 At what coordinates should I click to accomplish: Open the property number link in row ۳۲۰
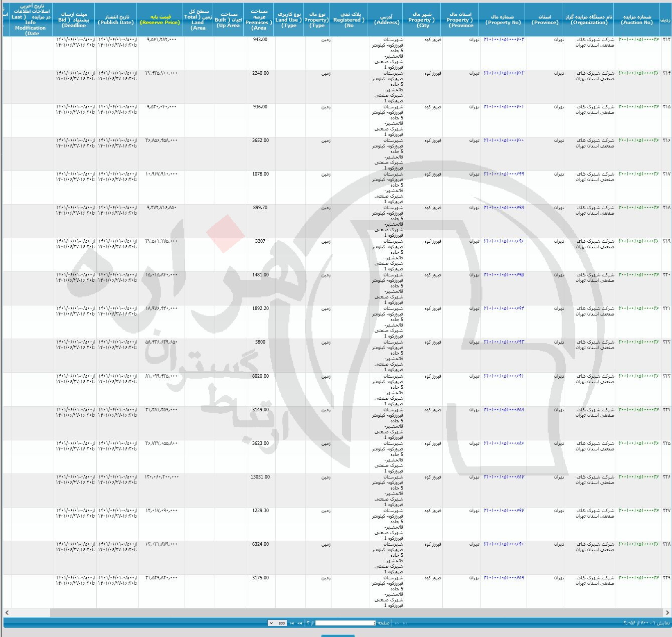[504, 275]
